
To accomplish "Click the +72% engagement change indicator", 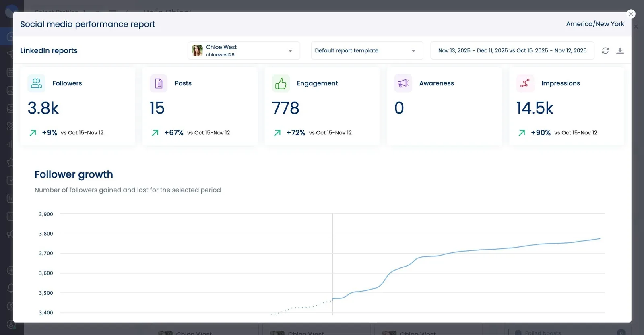I will click(x=295, y=133).
